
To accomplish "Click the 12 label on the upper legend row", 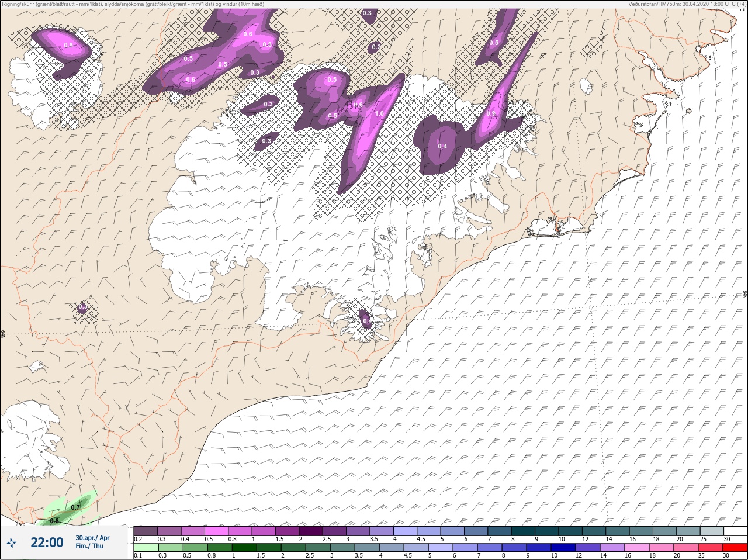I will click(585, 540).
